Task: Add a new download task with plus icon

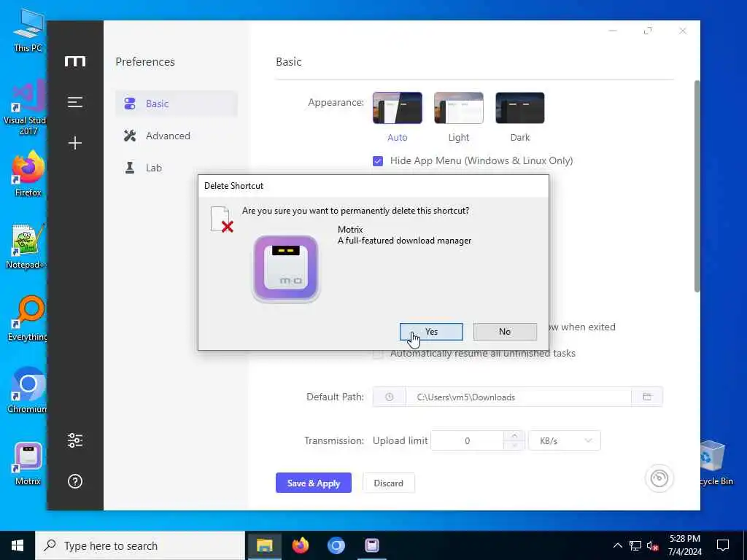Action: 75,143
